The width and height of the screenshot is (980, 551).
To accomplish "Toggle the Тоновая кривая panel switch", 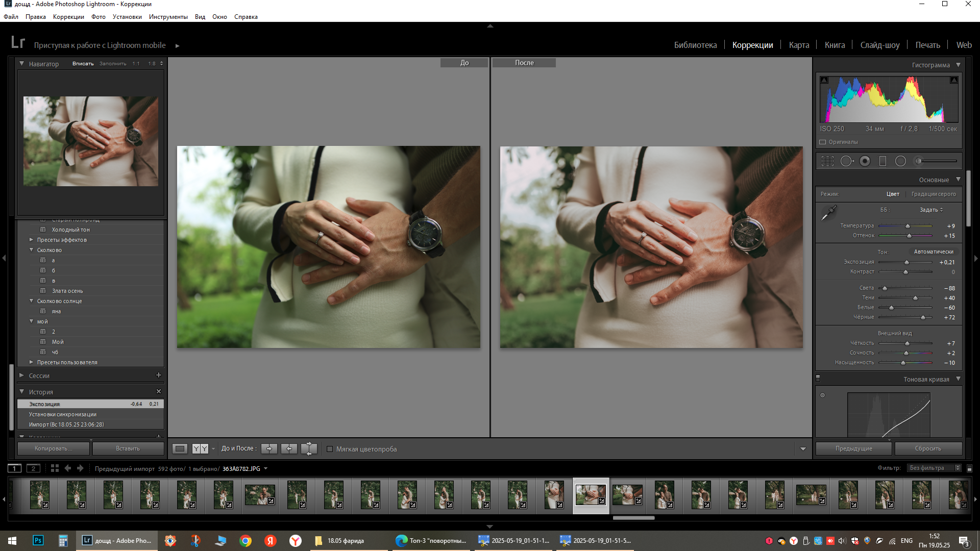I will [818, 379].
